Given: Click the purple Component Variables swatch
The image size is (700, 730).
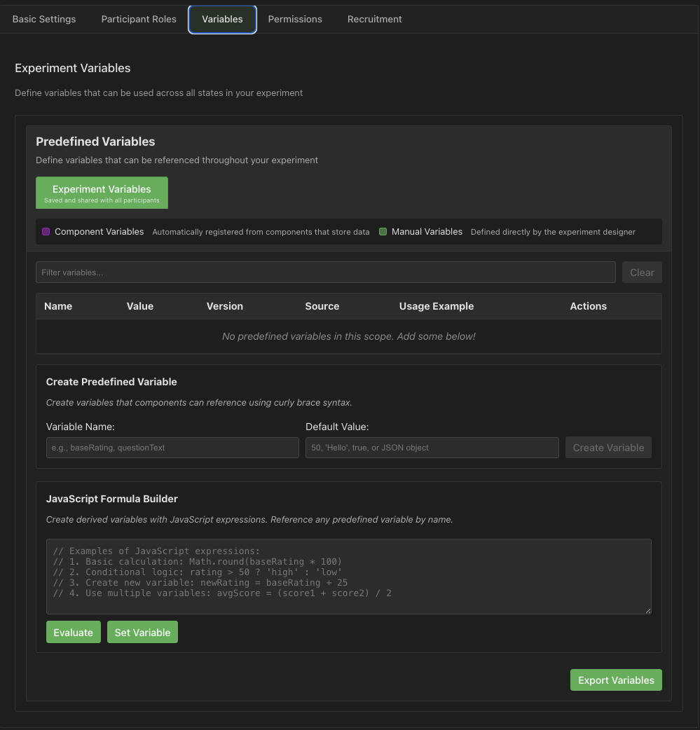Looking at the screenshot, I should tap(46, 232).
